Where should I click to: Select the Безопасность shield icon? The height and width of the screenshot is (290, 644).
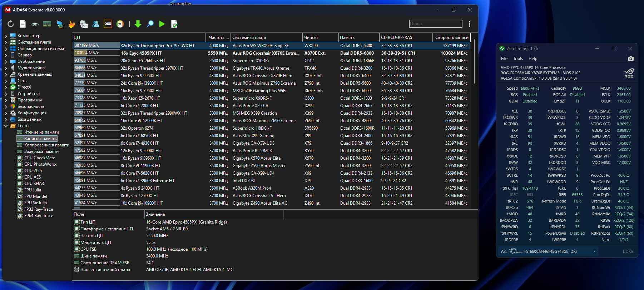point(13,106)
